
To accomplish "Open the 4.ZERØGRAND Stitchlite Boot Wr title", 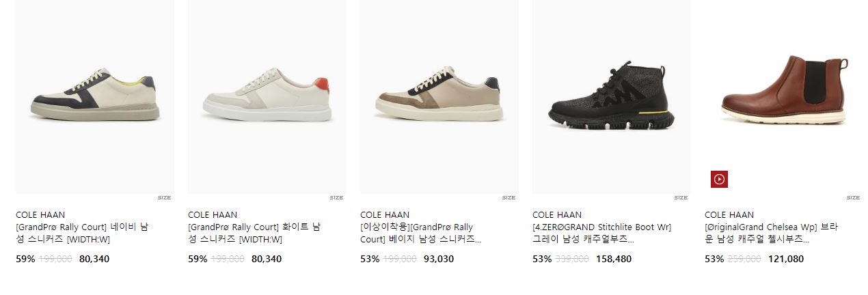I will (602, 234).
